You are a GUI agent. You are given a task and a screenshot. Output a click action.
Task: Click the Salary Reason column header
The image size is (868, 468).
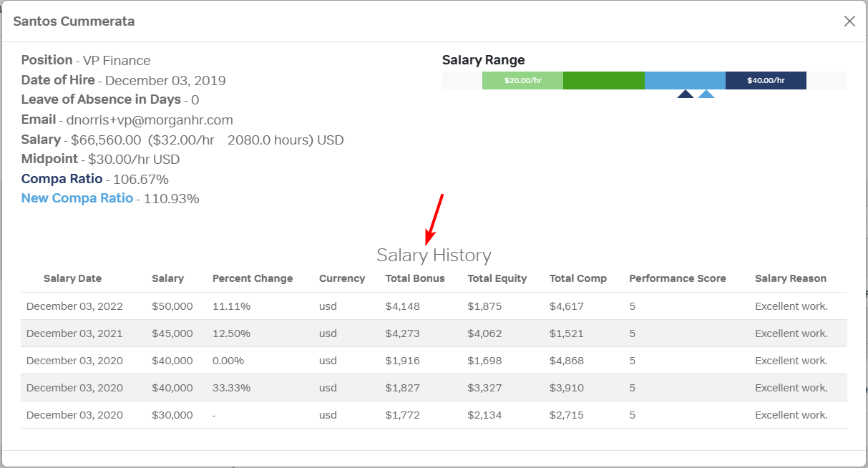[791, 278]
